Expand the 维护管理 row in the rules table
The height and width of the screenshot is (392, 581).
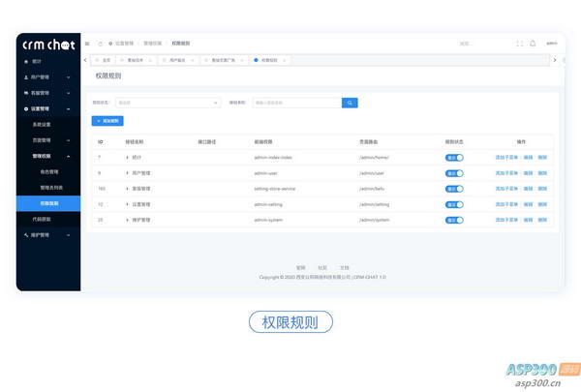pyautogui.click(x=127, y=220)
